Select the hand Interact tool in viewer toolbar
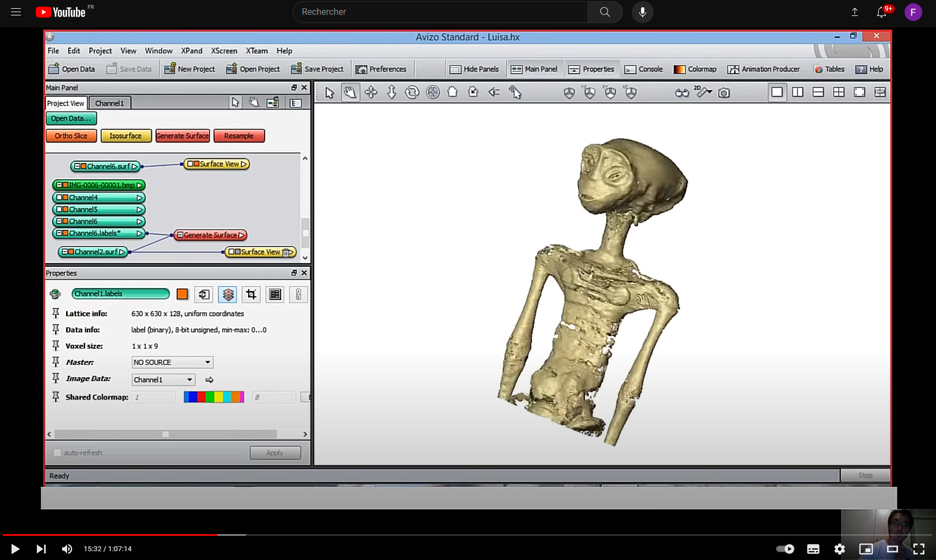Image resolution: width=936 pixels, height=560 pixels. click(350, 92)
